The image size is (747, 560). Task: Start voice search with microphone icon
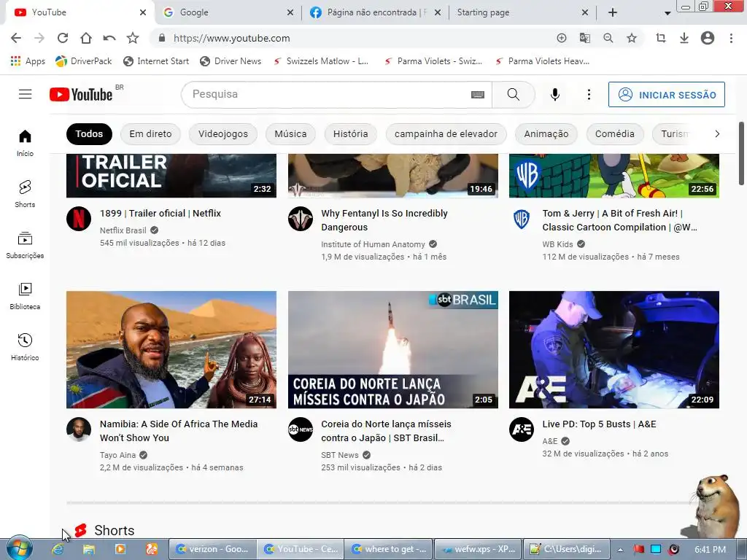555,95
